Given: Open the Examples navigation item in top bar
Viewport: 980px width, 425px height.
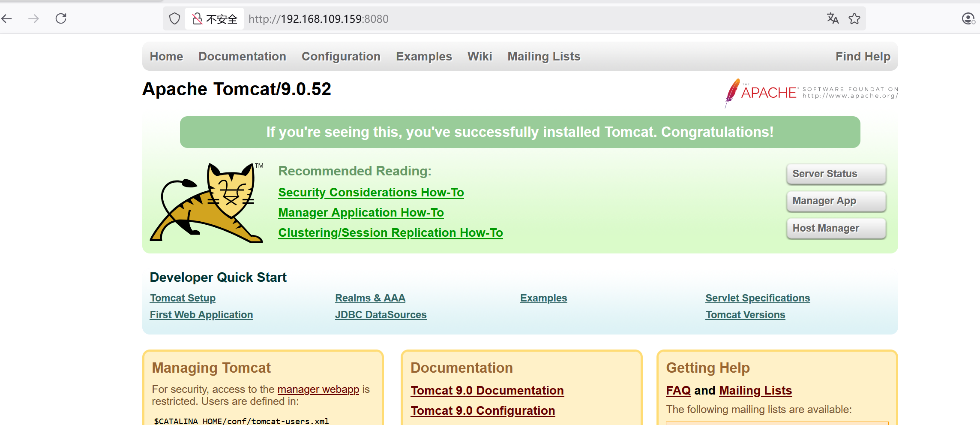Looking at the screenshot, I should (x=424, y=57).
